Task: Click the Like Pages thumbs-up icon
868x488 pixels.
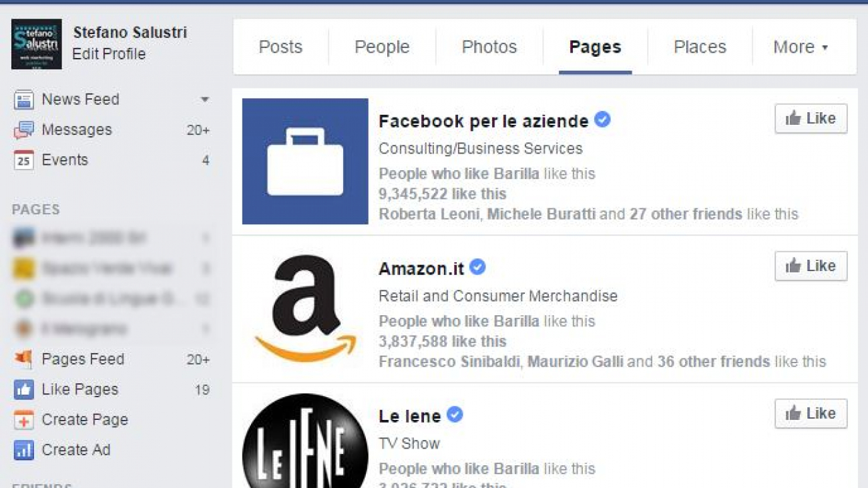Action: [x=23, y=390]
